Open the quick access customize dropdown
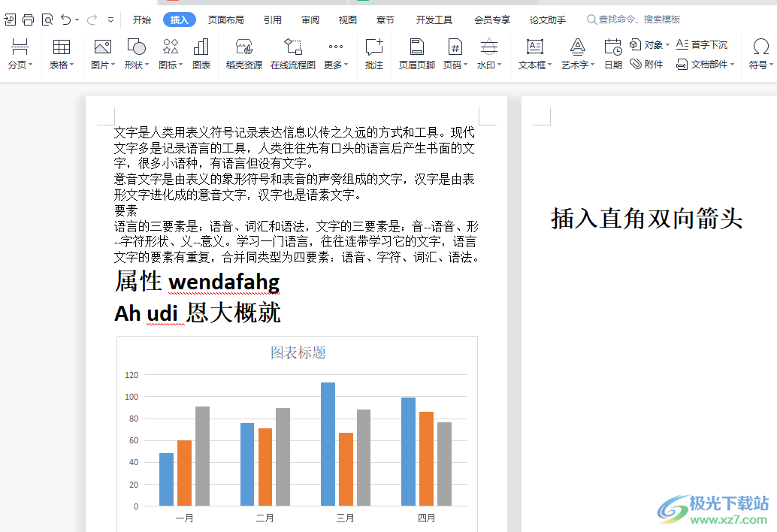Screen dimensions: 777x532 click(x=110, y=20)
